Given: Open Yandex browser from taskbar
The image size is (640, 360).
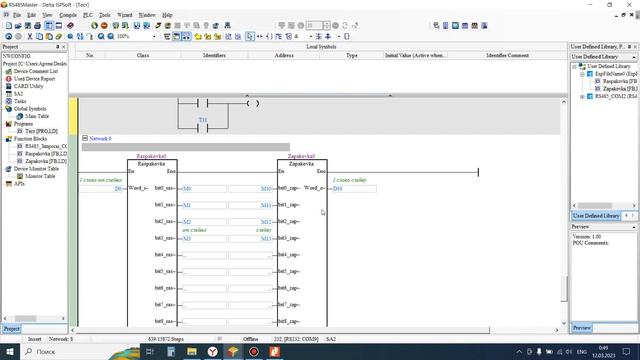Looking at the screenshot, I should (213, 351).
